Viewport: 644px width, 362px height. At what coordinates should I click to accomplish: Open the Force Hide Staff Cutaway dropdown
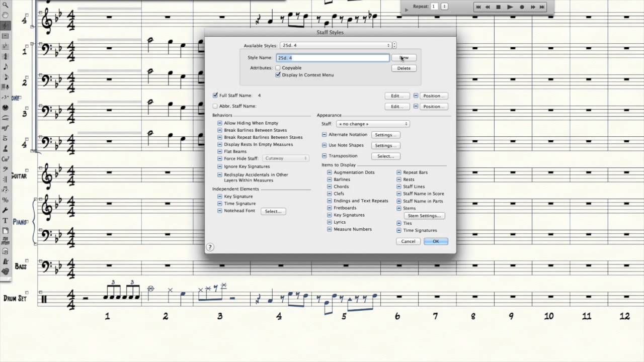pos(285,158)
